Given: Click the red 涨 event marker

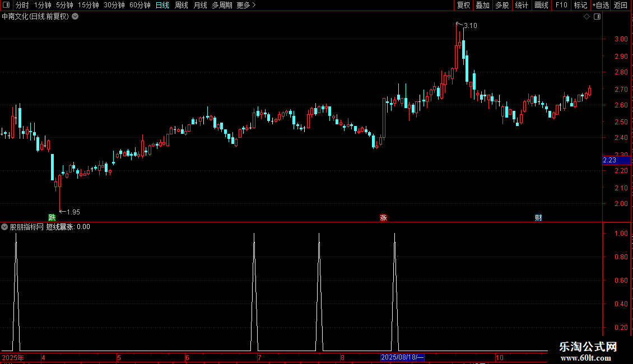Looking at the screenshot, I should (383, 217).
